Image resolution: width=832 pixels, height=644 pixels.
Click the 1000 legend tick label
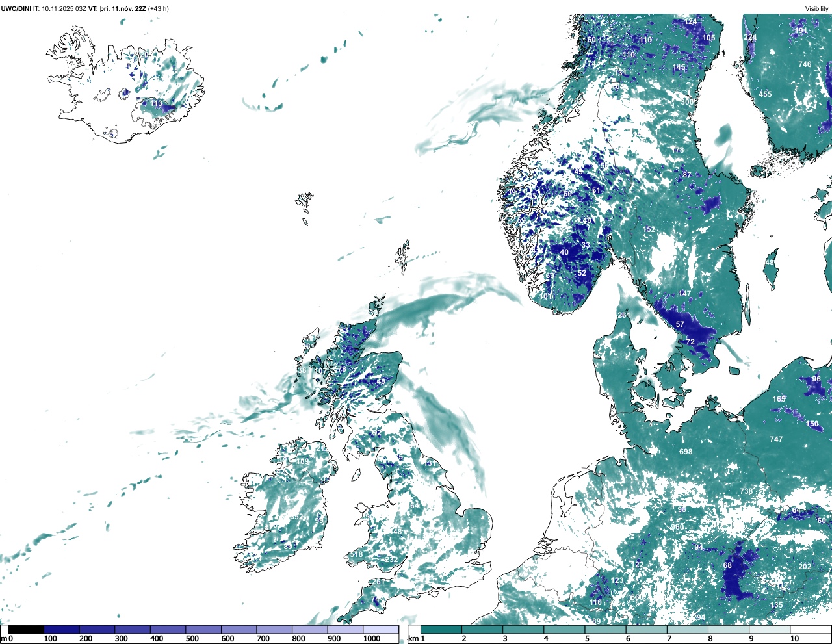(x=372, y=639)
